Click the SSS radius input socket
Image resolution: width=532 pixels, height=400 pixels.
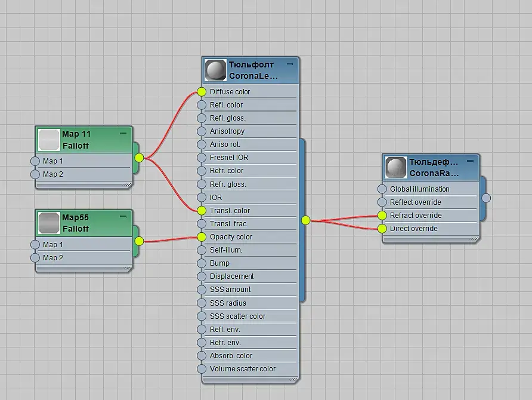click(202, 303)
